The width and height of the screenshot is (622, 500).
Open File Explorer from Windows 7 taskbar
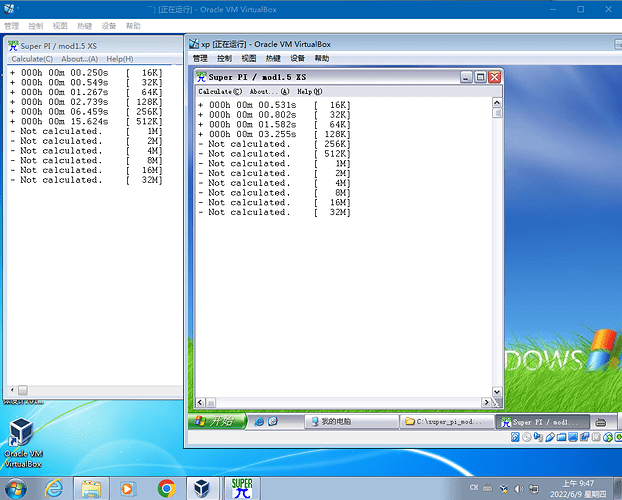[91, 489]
